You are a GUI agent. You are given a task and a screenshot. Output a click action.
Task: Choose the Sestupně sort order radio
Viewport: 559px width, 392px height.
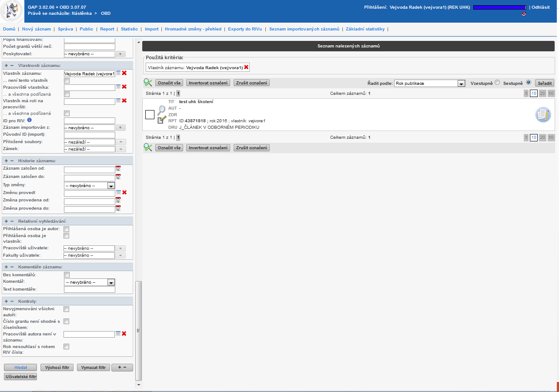pos(529,82)
